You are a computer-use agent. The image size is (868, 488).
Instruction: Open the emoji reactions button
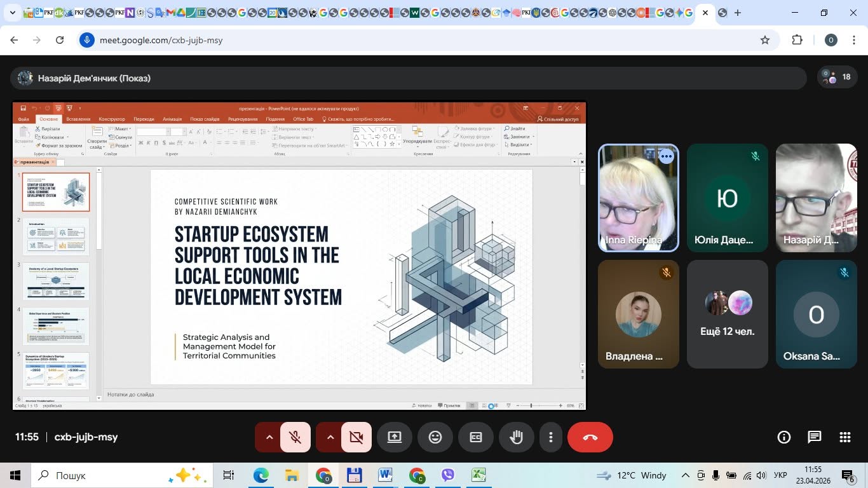[x=435, y=437]
